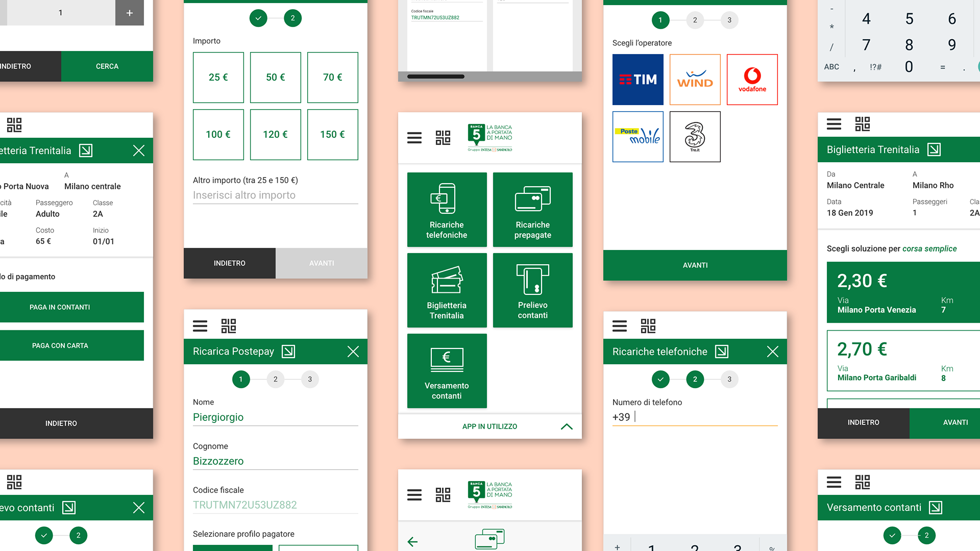980x551 pixels.
Task: Click minimize arrow beside Versamento contanti header
Action: click(936, 508)
